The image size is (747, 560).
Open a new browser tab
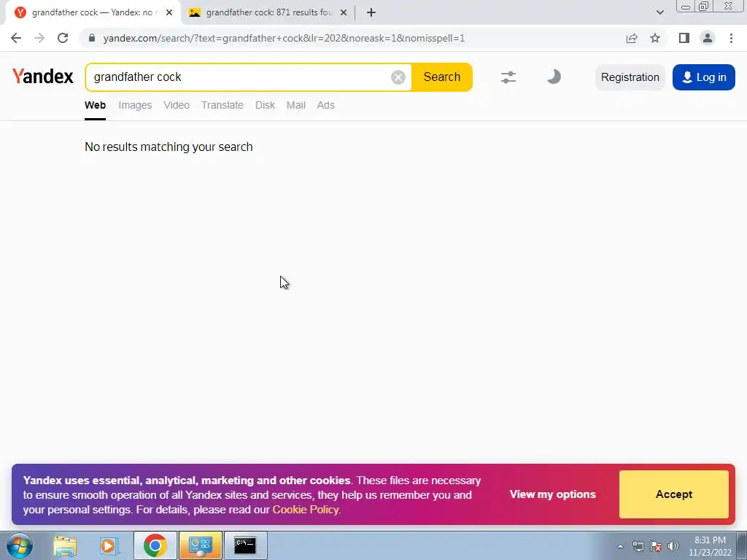pyautogui.click(x=371, y=12)
